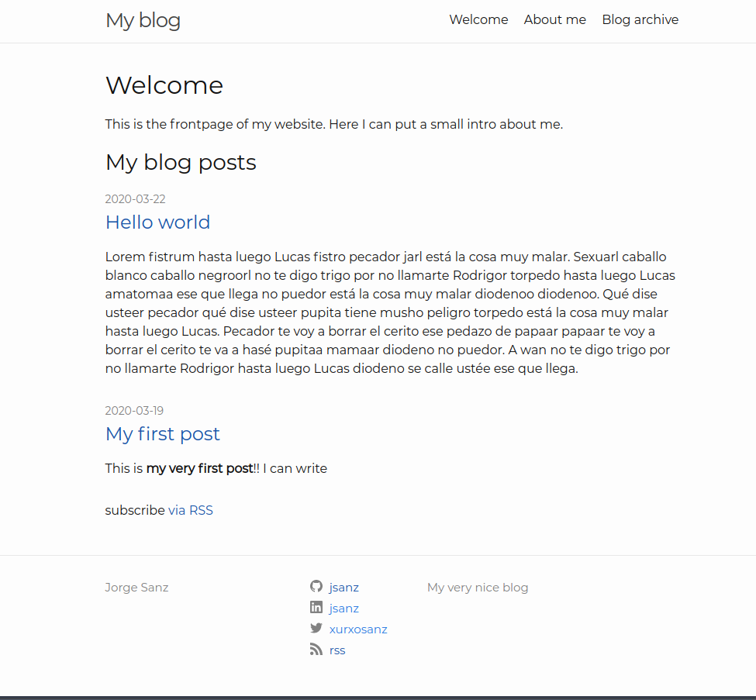756x700 pixels.
Task: Open the Welcome navigation item
Action: (478, 20)
